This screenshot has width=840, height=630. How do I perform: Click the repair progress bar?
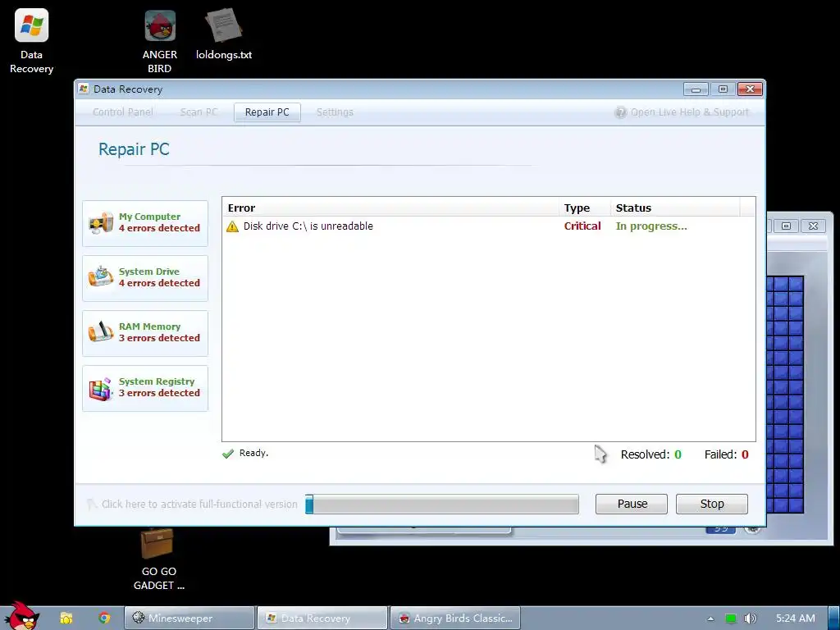tap(442, 504)
